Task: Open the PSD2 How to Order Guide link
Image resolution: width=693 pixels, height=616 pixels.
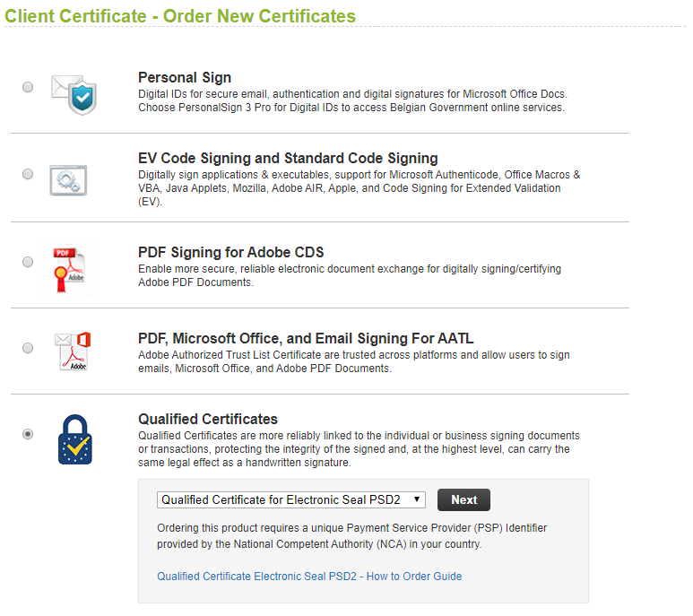Action: tap(309, 576)
